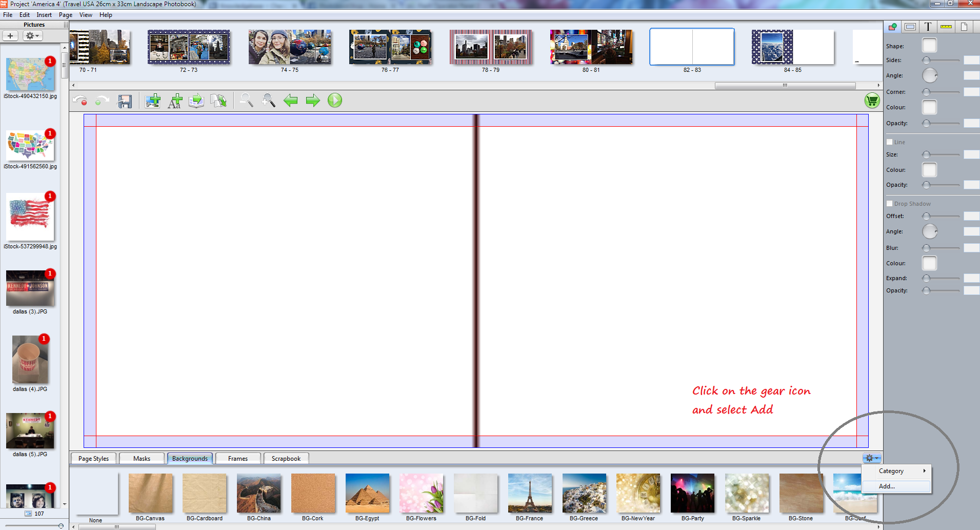Click the Add text icon
The height and width of the screenshot is (530, 980).
point(175,101)
